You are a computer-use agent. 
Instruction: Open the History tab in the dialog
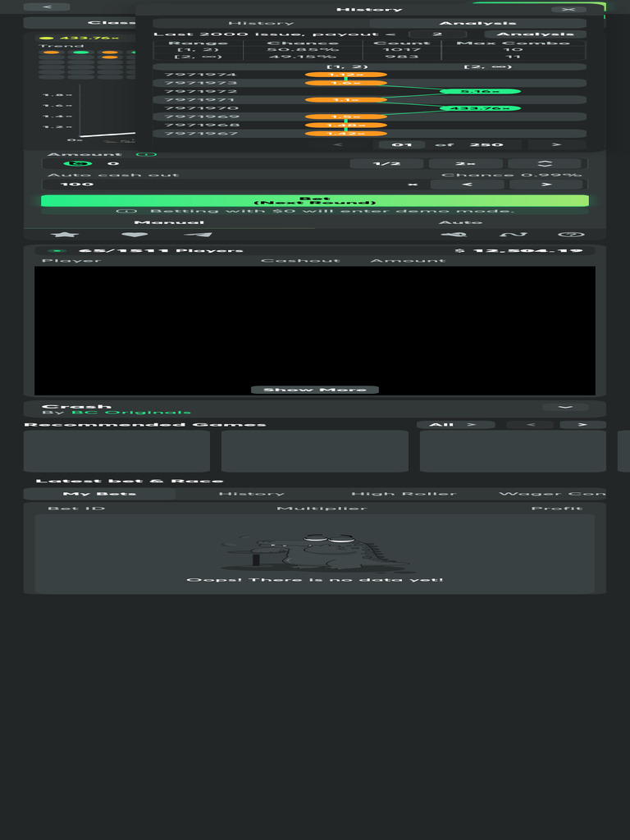tap(260, 23)
